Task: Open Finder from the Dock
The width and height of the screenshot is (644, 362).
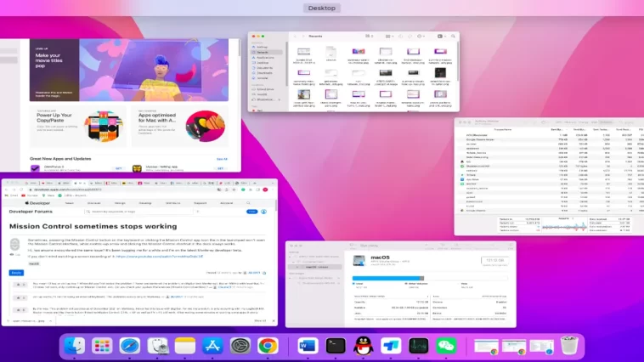Action: coord(74,346)
